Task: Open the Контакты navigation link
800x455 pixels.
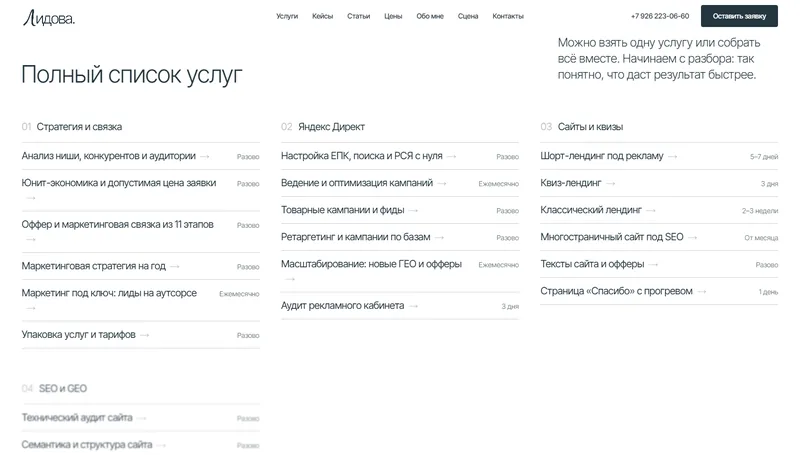Action: click(x=508, y=16)
